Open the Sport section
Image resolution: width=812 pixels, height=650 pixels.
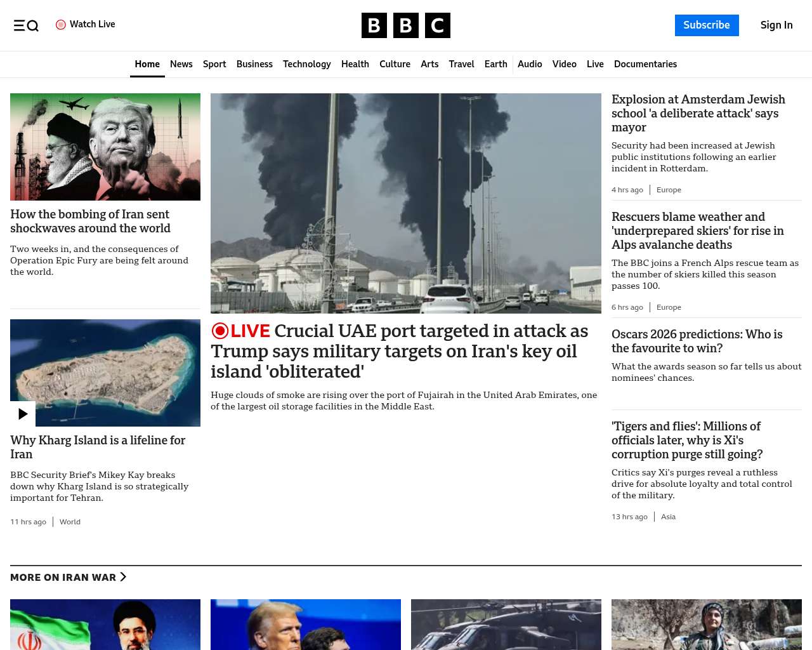214,64
